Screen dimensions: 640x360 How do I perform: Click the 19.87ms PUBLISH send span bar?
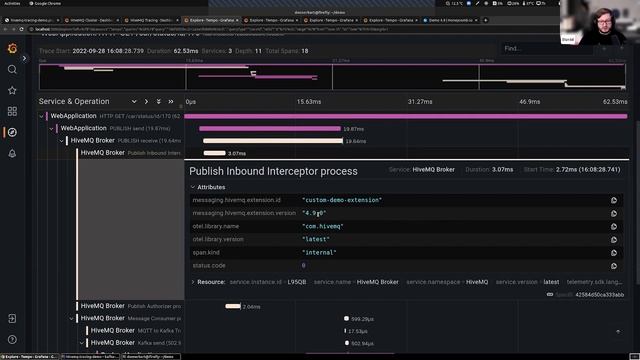(270, 129)
